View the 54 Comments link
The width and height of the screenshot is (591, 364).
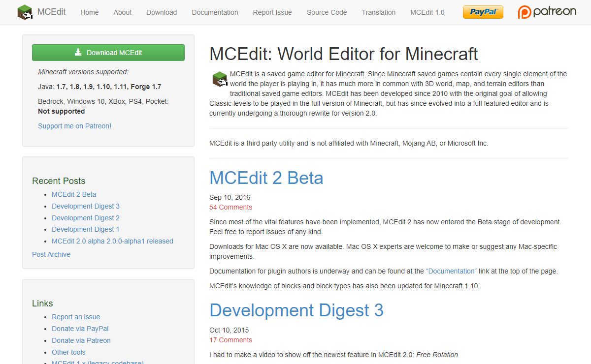(x=230, y=207)
